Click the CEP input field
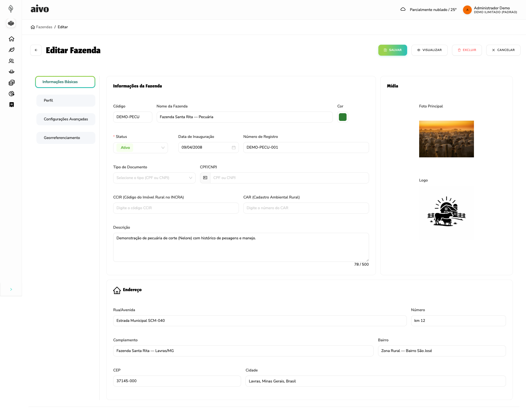This screenshot has width=526, height=420. pyautogui.click(x=177, y=381)
